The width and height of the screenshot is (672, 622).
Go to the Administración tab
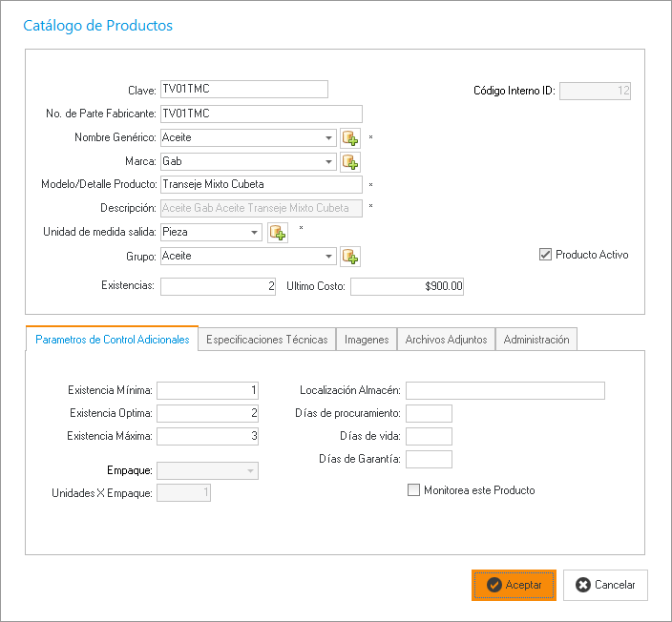[x=535, y=340]
